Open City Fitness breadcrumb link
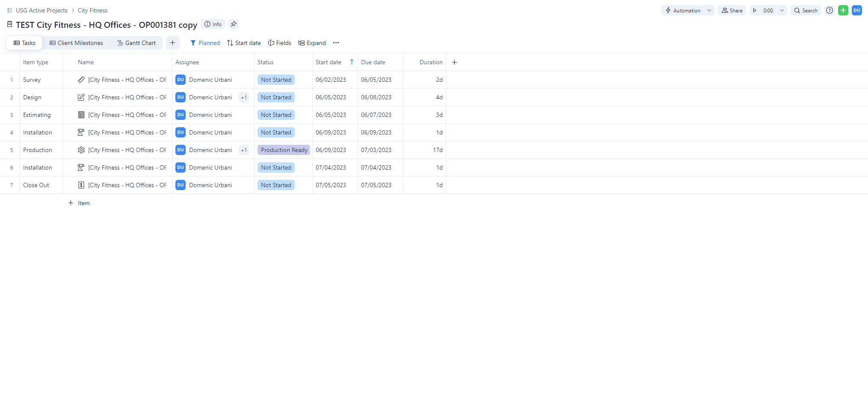Viewport: 868px width, 400px height. click(x=92, y=10)
